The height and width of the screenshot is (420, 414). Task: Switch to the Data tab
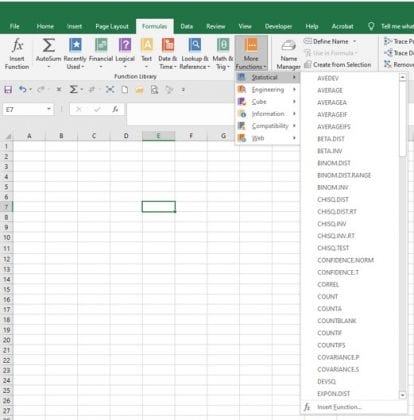(x=187, y=26)
